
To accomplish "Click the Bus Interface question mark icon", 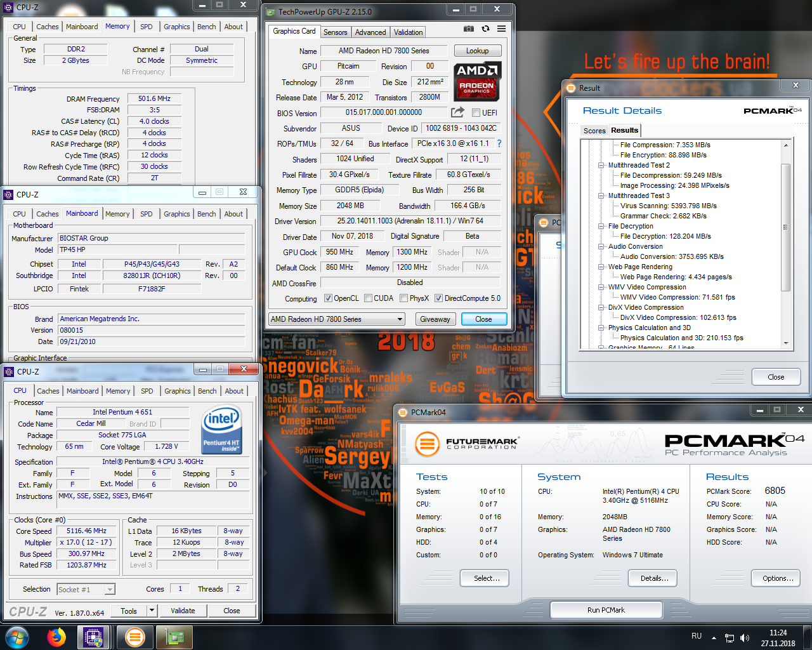I will click(x=499, y=143).
